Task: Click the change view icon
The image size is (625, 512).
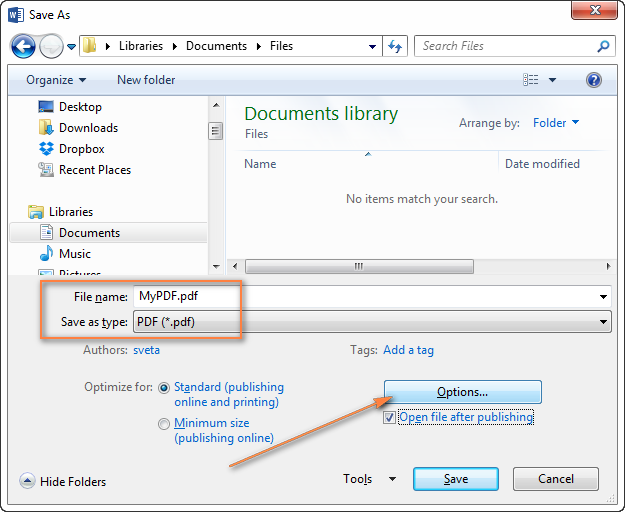Action: pos(531,80)
